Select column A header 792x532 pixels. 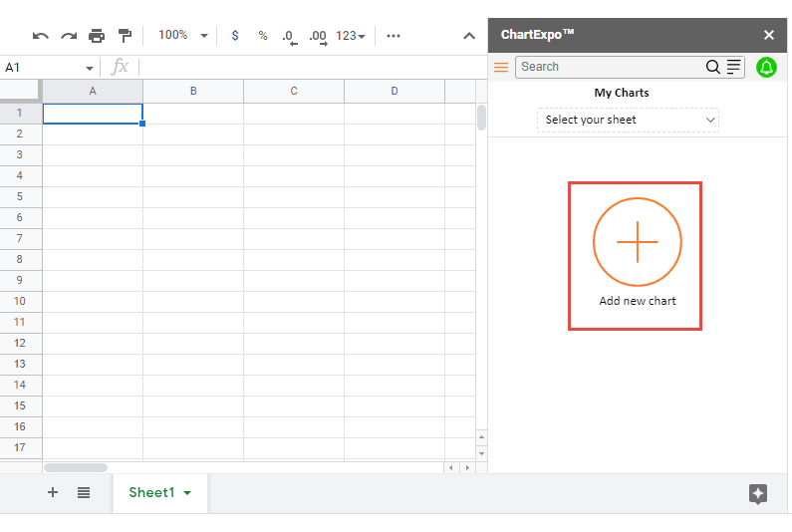pyautogui.click(x=93, y=92)
